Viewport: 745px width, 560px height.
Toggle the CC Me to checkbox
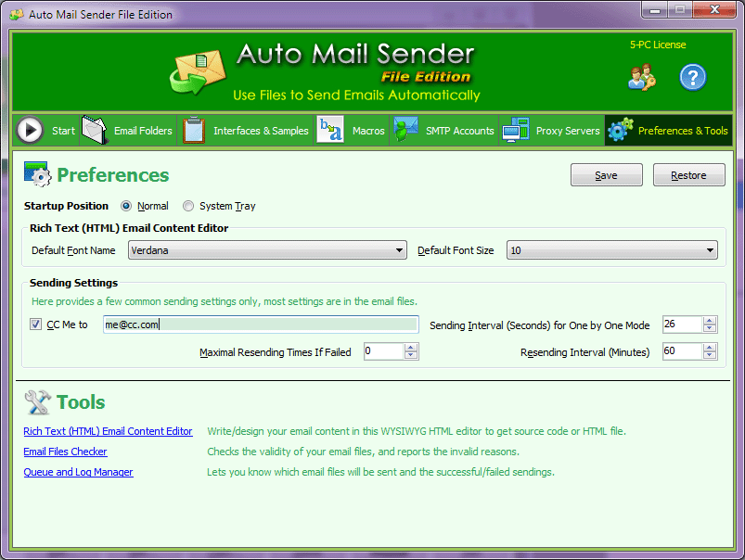click(35, 325)
